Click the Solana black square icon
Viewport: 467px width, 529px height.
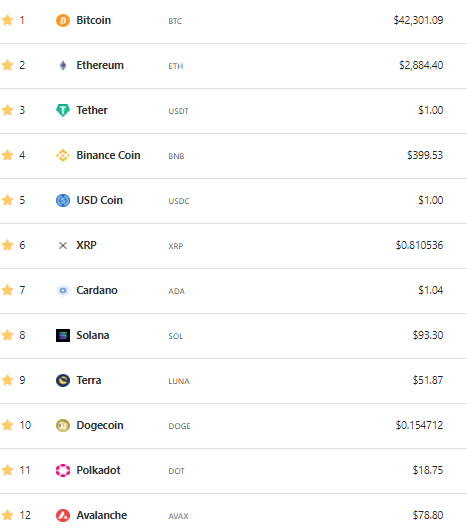tap(63, 335)
